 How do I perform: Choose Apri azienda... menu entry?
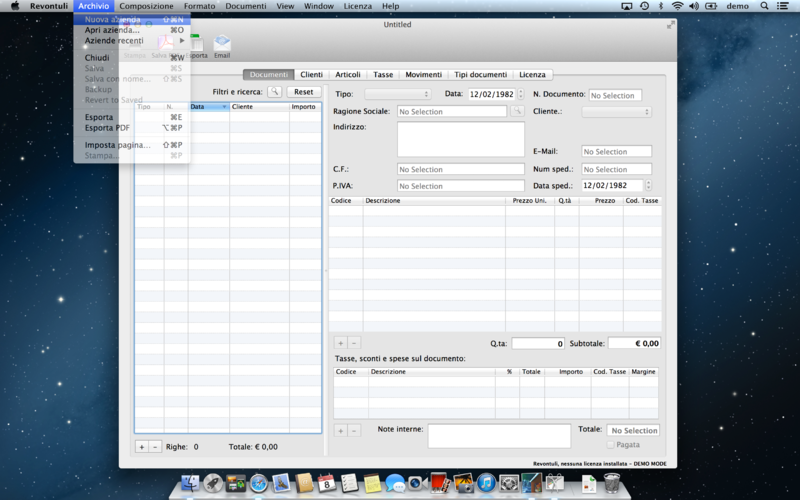coord(132,30)
